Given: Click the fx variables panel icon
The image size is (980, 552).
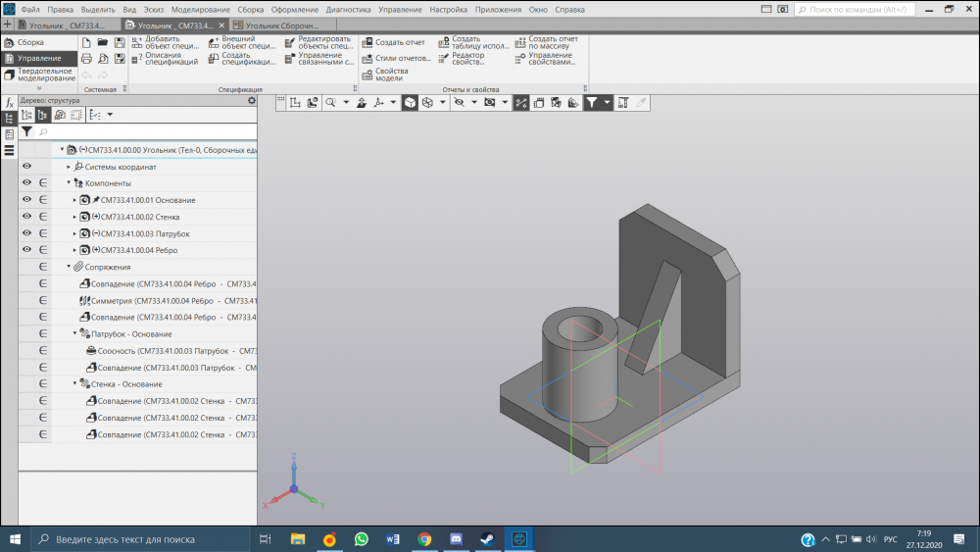Looking at the screenshot, I should tap(9, 102).
